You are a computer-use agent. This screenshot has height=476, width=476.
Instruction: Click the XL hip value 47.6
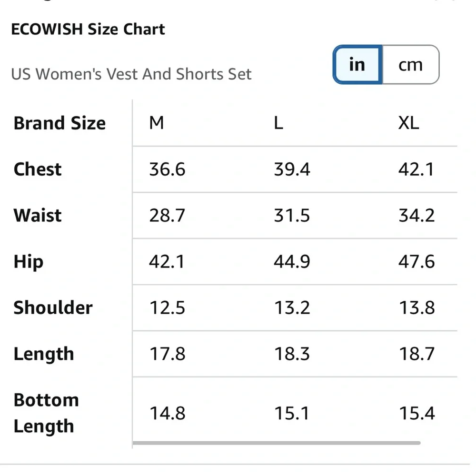(416, 262)
